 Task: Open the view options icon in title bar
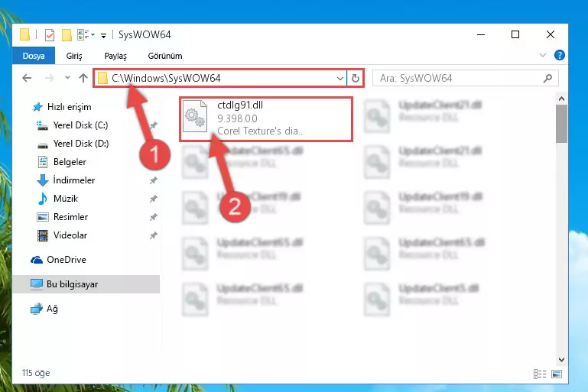83,35
